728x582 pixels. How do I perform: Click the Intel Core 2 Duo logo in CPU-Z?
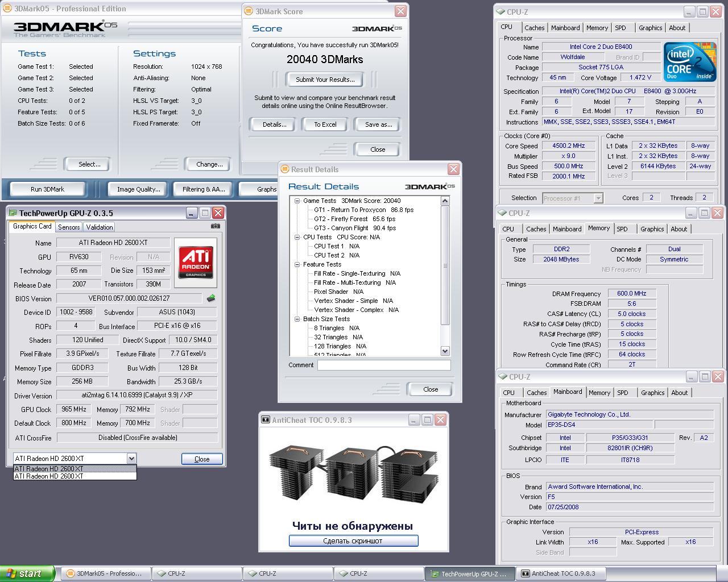click(690, 62)
